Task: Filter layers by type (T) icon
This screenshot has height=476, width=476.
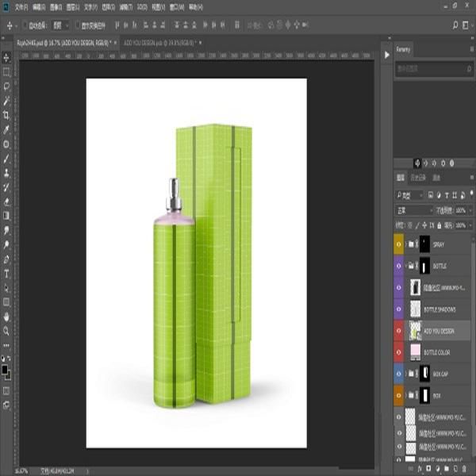Action: [447, 195]
